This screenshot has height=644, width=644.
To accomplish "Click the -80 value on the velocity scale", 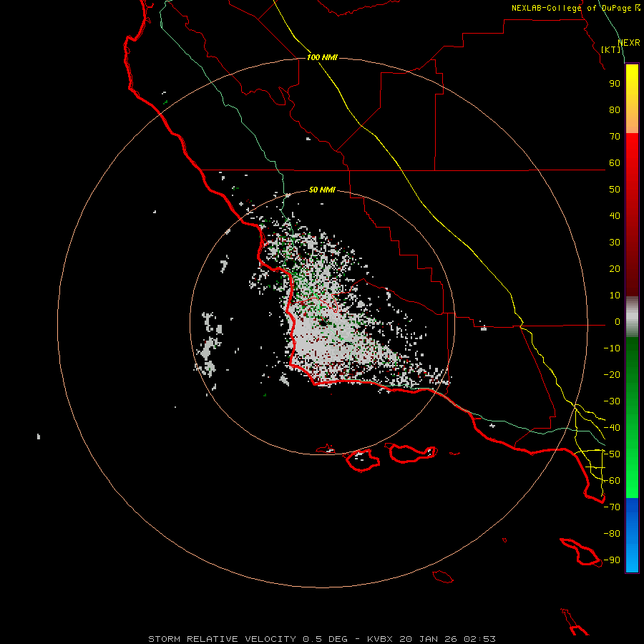I will 612,534.
